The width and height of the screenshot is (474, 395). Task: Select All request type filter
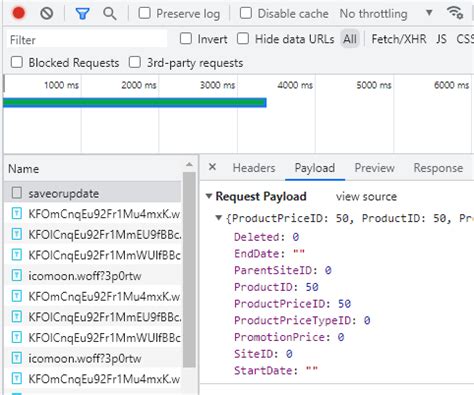[350, 39]
